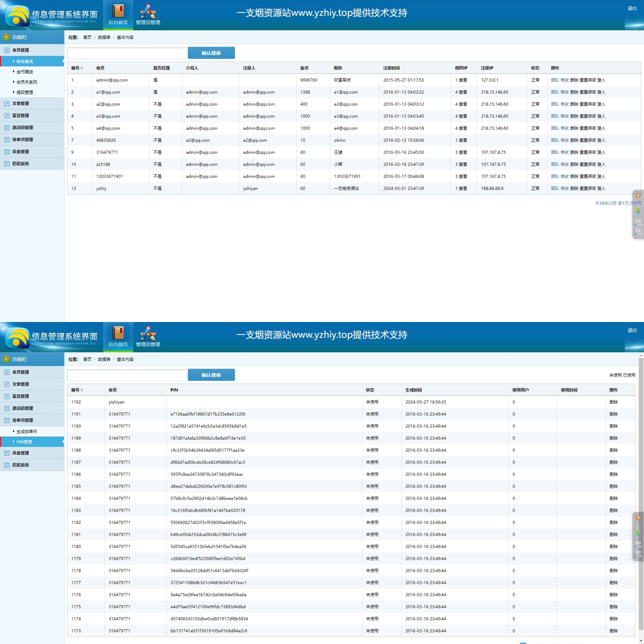Image resolution: width=644 pixels, height=644 pixels.
Task: Click PIN value e7106aa0fbf18867d17b255e8e6122f6
Action: click(208, 414)
